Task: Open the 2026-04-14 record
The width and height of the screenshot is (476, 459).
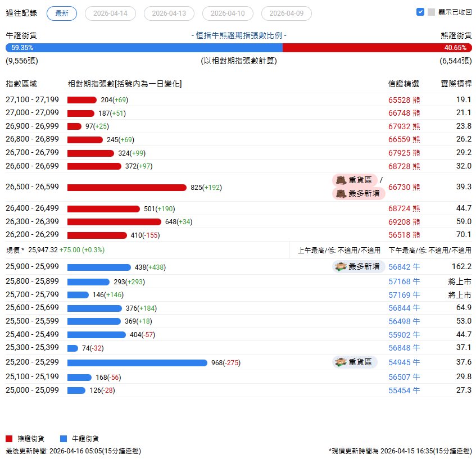Action: tap(110, 13)
